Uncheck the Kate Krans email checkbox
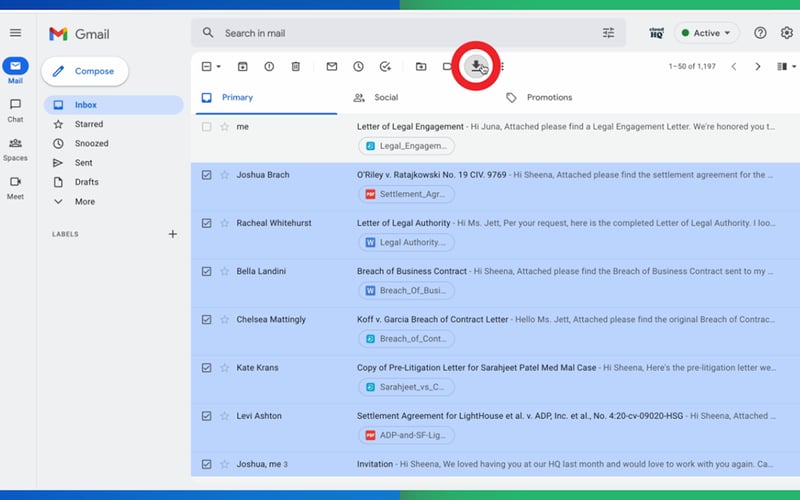This screenshot has width=800, height=500. coord(206,368)
